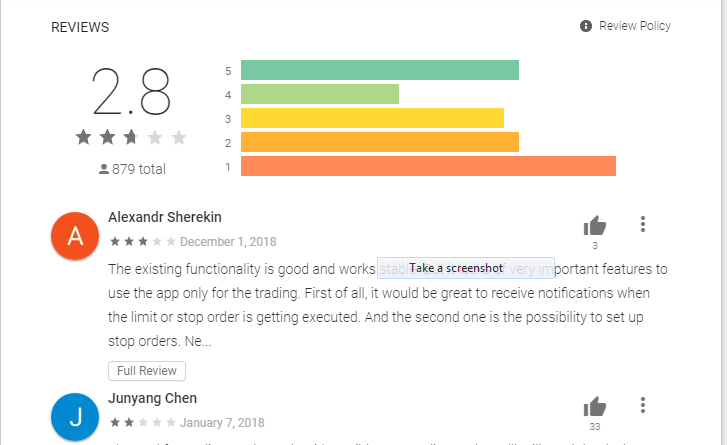Screen dimensions: 727x445
Task: Click Junyang Chen's two-star rating
Action: [x=143, y=422]
